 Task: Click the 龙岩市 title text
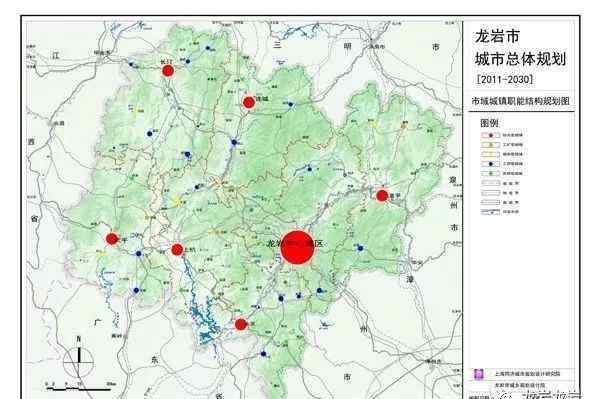497,36
